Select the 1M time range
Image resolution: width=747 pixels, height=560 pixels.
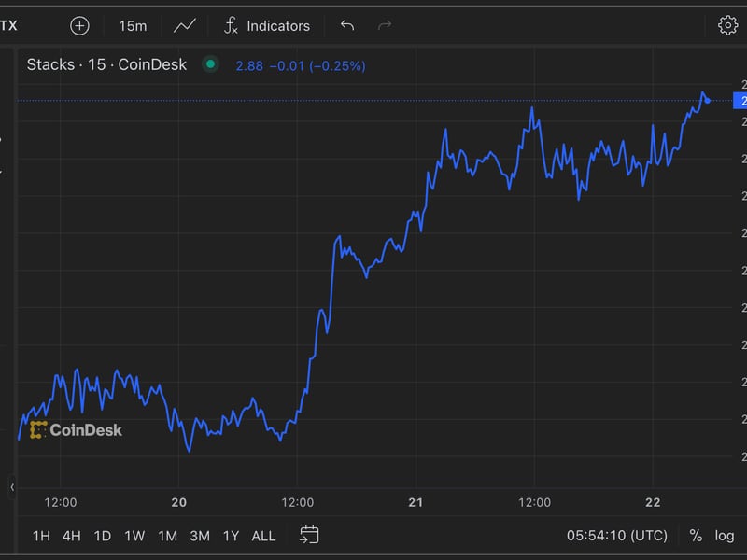pos(167,536)
